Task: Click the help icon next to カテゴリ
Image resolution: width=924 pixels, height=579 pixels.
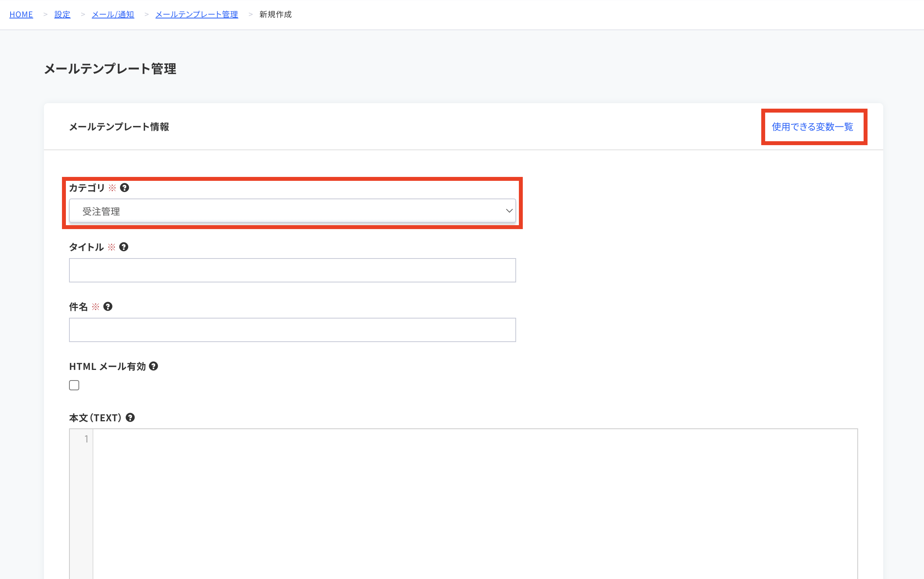Action: 124,188
